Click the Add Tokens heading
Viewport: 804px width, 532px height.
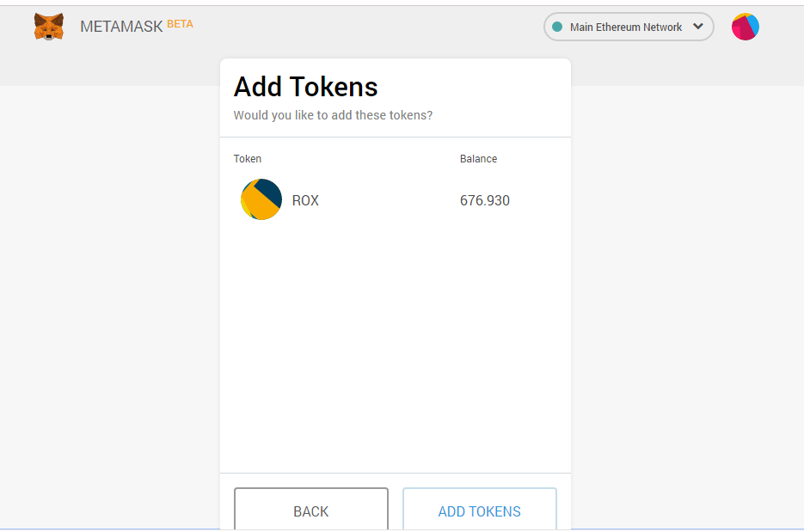305,87
